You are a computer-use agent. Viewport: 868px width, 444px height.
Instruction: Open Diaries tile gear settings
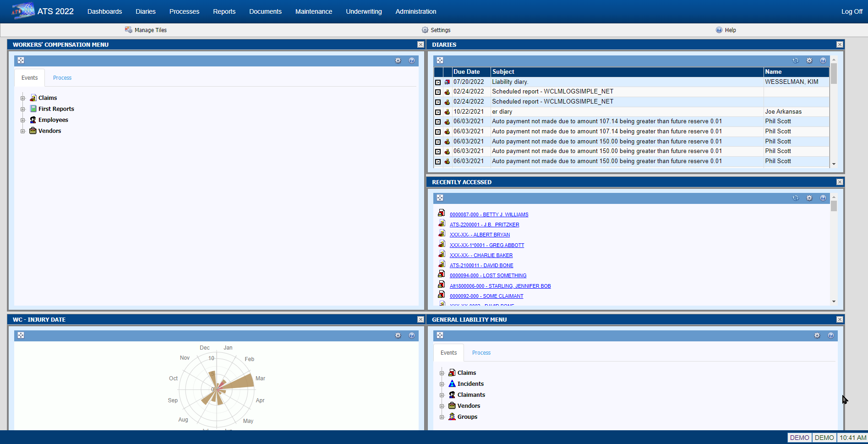809,60
